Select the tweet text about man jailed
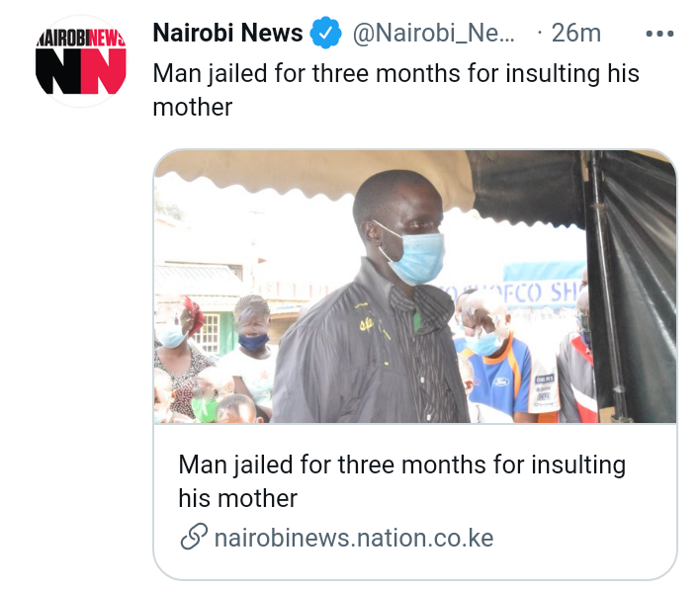The image size is (700, 592). pos(396,90)
